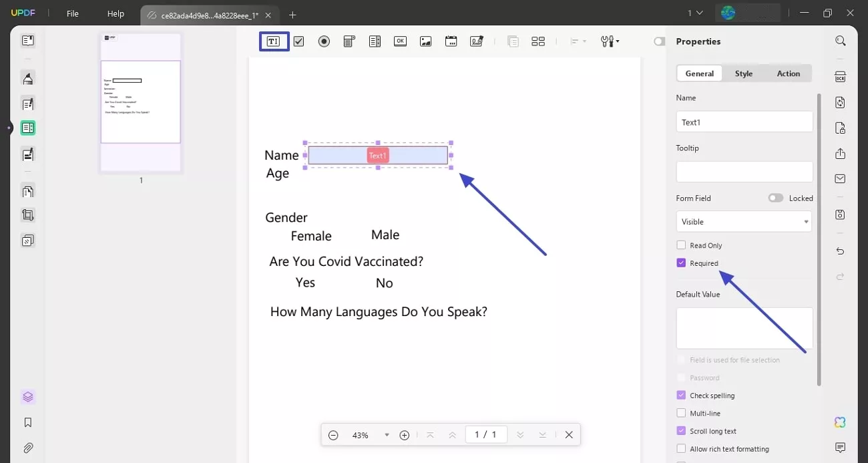Enable the Multi-line checkbox
The width and height of the screenshot is (868, 463).
tap(681, 414)
